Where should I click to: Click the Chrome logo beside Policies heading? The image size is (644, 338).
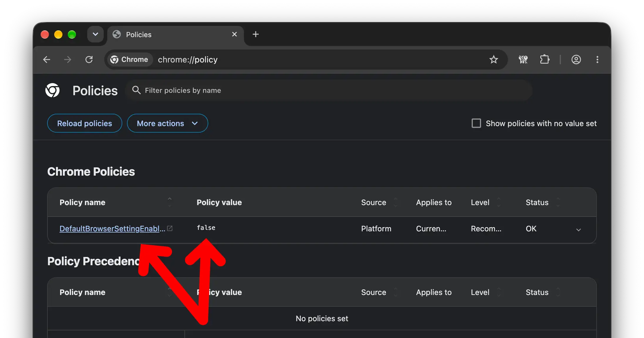[52, 90]
